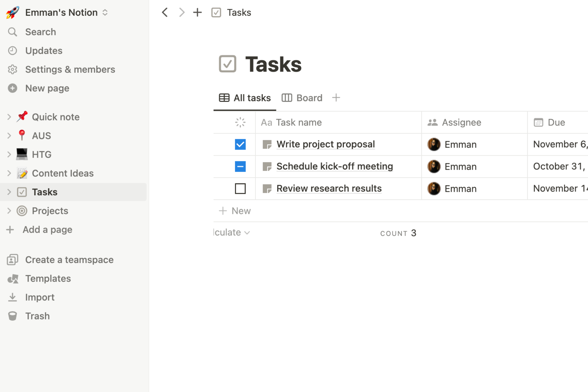Screen dimensions: 588x392
Task: Go back with the left arrow icon
Action: coord(165,12)
